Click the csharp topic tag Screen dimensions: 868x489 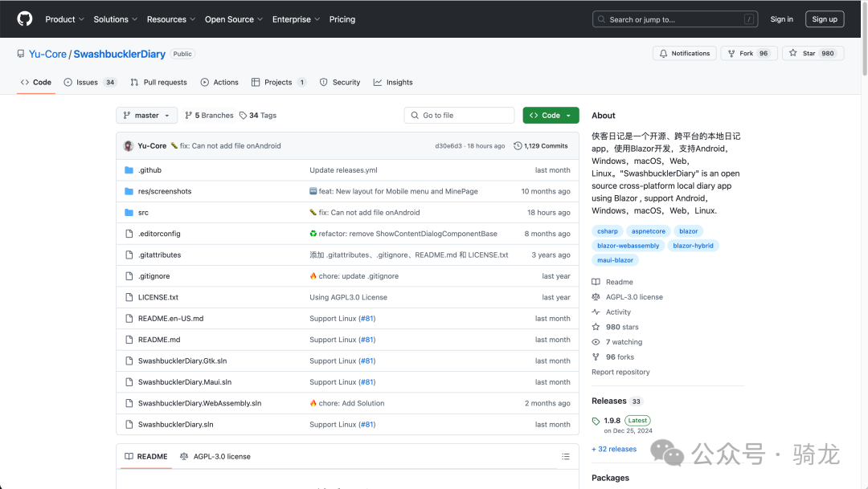coord(608,231)
